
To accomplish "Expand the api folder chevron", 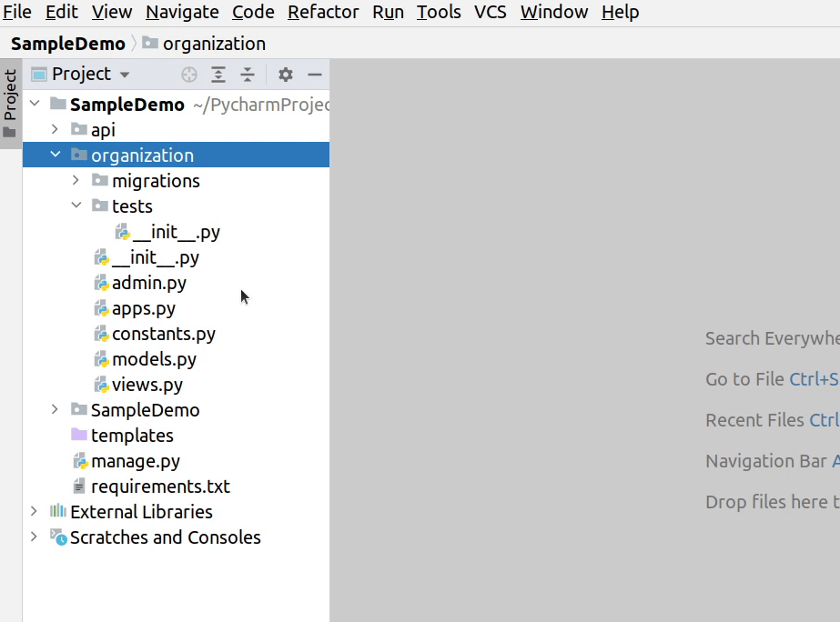I will (x=55, y=129).
